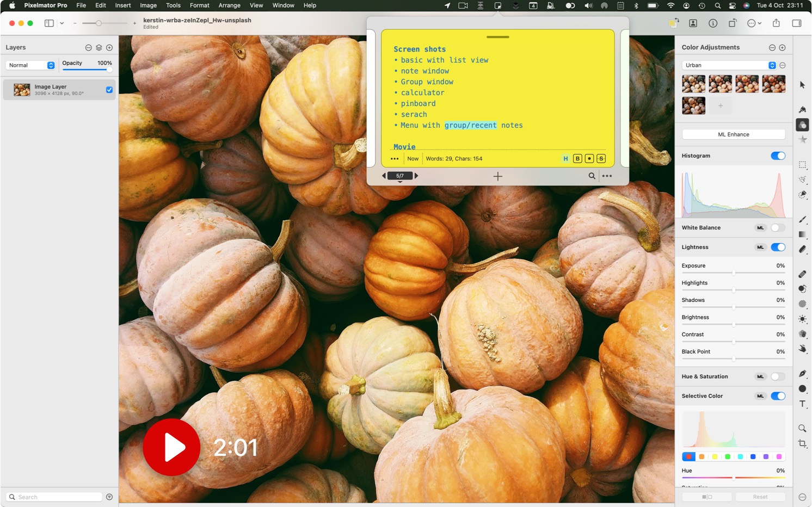The height and width of the screenshot is (507, 812).
Task: Uncheck the Image Layer visibility checkbox
Action: 109,90
